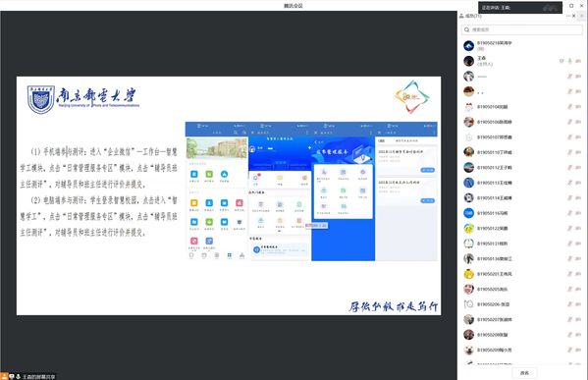Image resolution: width=588 pixels, height=380 pixels.
Task: Click the first member row 819050218
Action: pyautogui.click(x=522, y=46)
